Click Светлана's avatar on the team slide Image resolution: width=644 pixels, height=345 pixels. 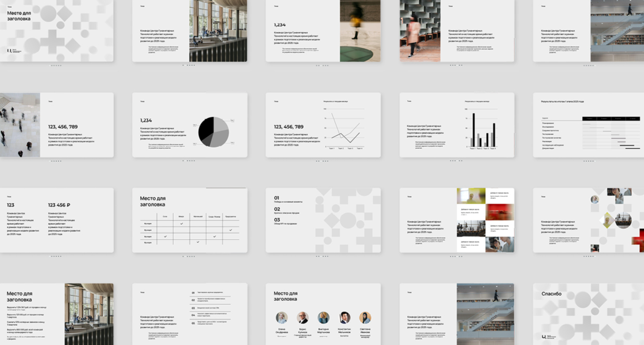point(365,317)
